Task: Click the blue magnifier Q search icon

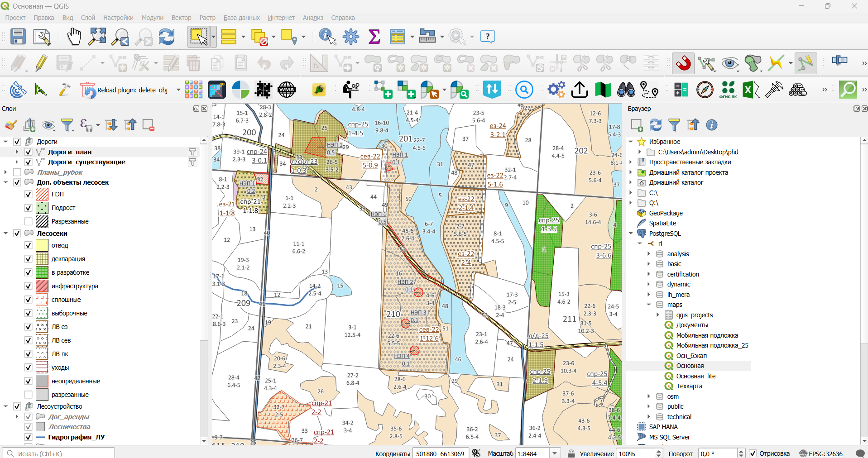Action: point(524,90)
